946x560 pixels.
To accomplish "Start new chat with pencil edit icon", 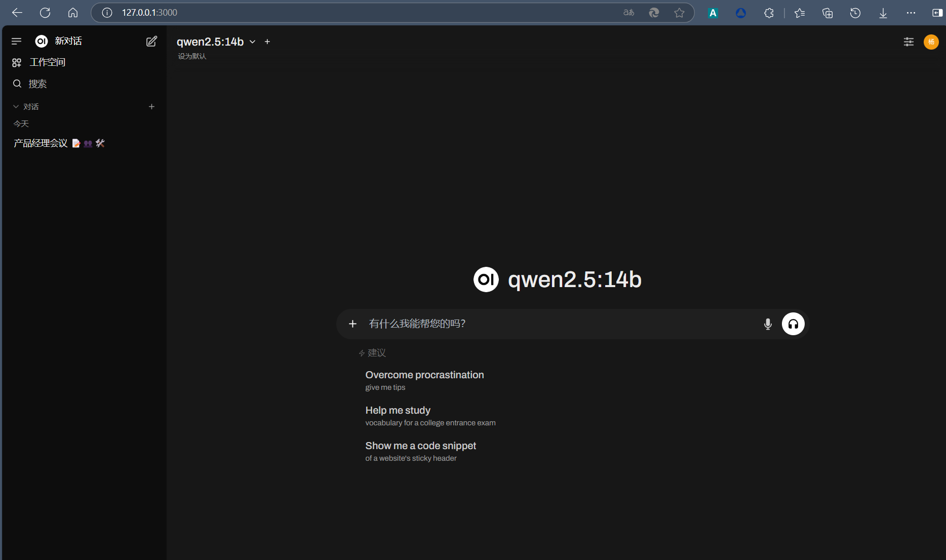I will (x=151, y=41).
